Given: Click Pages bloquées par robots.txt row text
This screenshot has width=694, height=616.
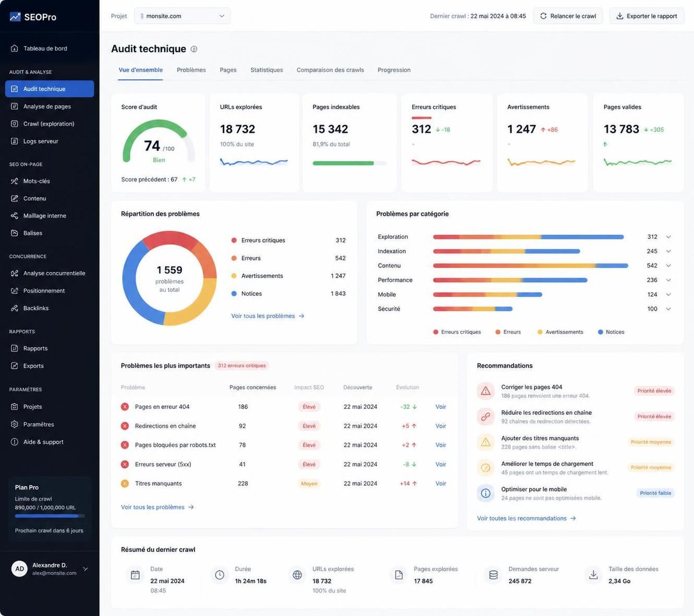Looking at the screenshot, I should [175, 445].
